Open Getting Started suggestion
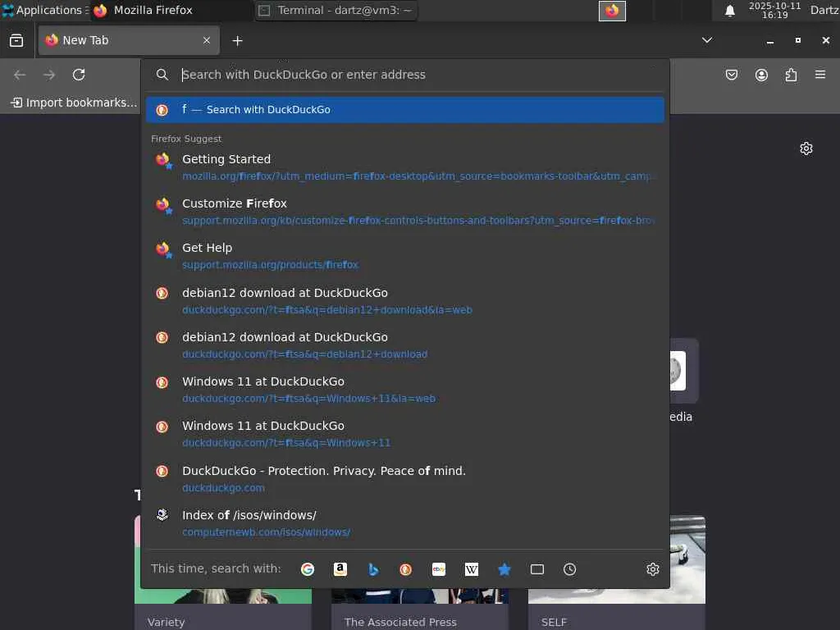Viewport: 840px width, 630px height. coord(405,167)
